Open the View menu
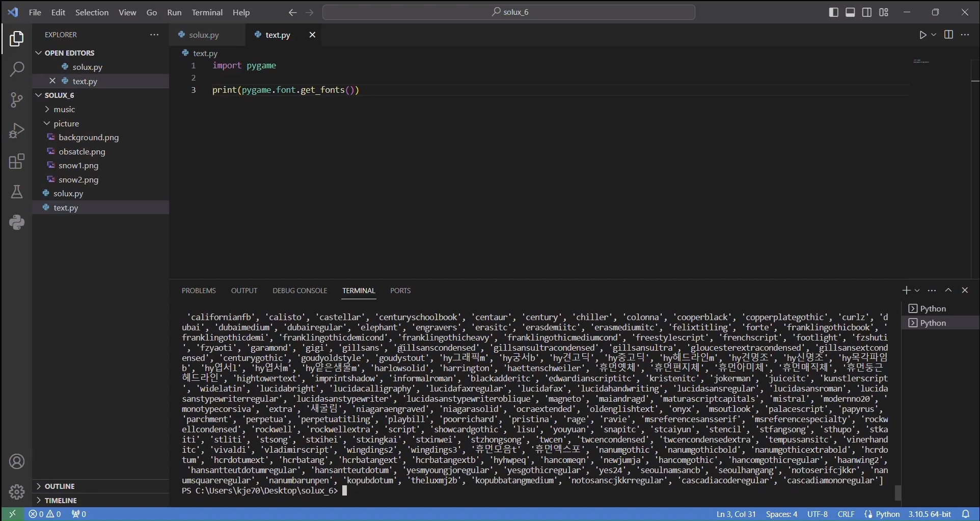The width and height of the screenshot is (980, 521). tap(127, 12)
